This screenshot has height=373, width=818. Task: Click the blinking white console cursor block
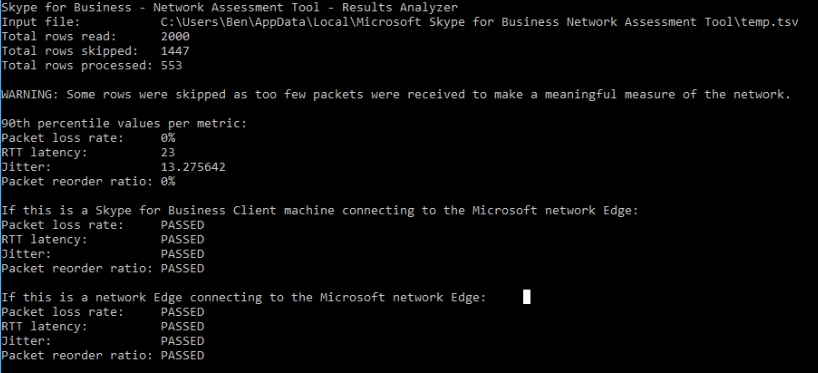coord(526,297)
